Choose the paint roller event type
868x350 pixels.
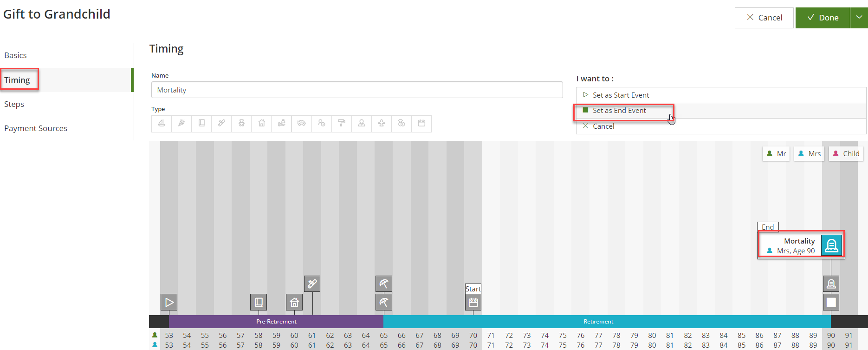[x=342, y=124]
